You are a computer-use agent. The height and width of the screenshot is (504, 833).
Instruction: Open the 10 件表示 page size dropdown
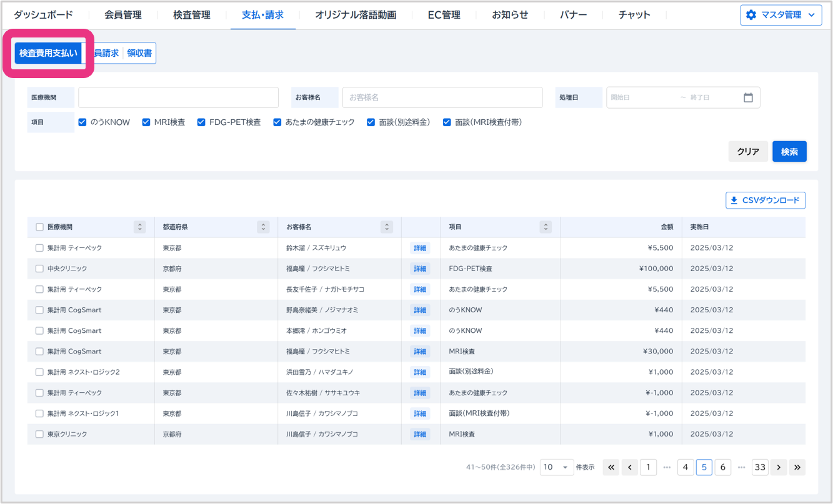pyautogui.click(x=556, y=467)
